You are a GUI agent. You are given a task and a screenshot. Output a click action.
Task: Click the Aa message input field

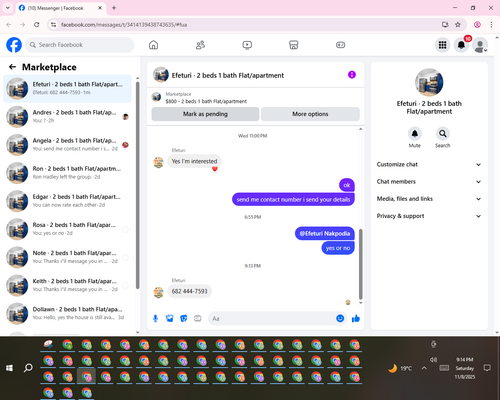pyautogui.click(x=272, y=319)
